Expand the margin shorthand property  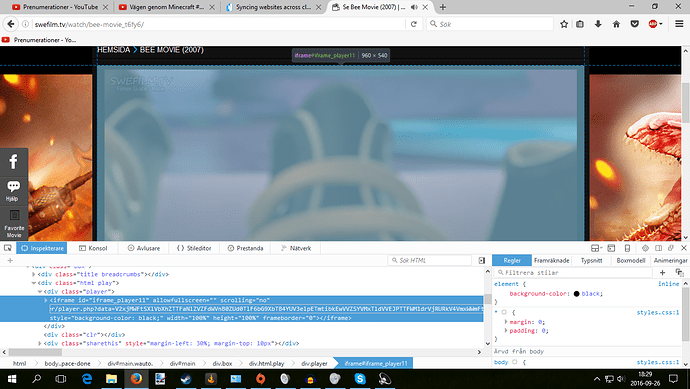tap(506, 322)
